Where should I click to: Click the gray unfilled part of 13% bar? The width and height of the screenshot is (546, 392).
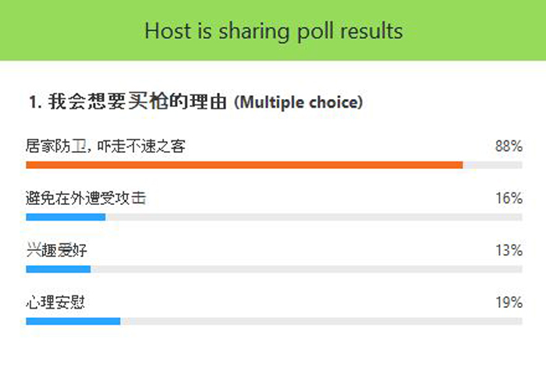(307, 269)
